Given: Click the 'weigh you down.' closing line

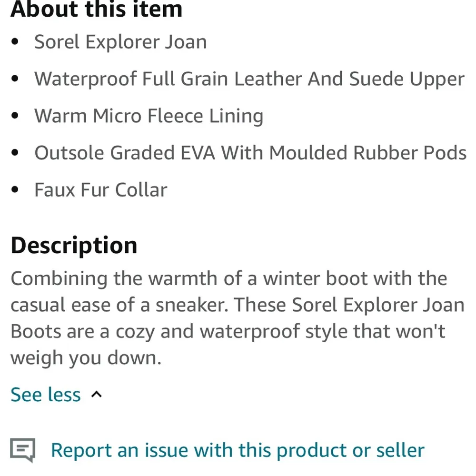Looking at the screenshot, I should click(x=86, y=358).
